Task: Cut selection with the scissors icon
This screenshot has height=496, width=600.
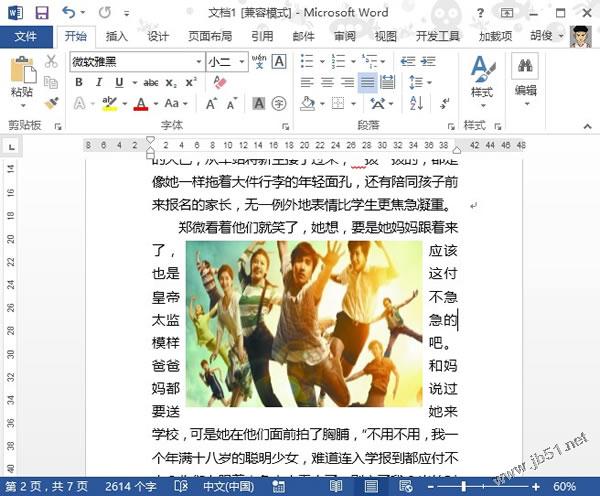Action: coord(51,61)
